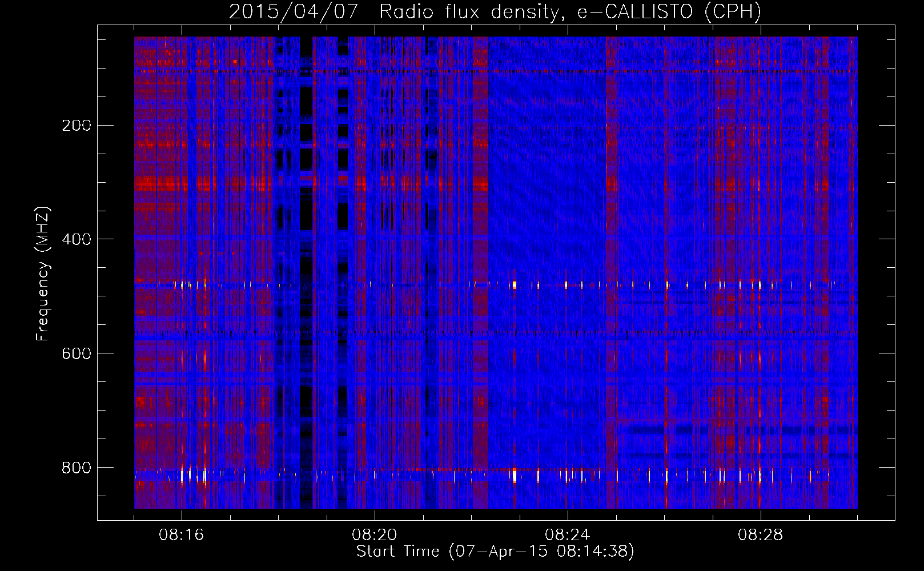This screenshot has width=924, height=571.
Task: Click the 08:16 time tick label
Action: click(x=182, y=535)
